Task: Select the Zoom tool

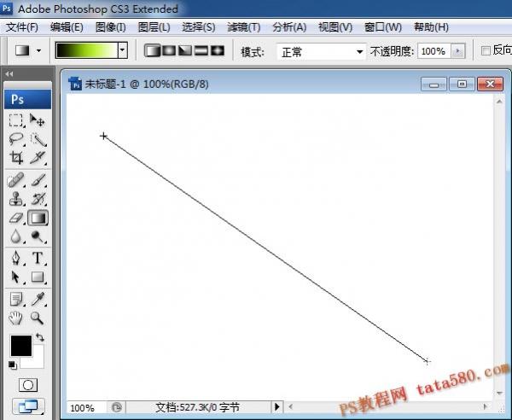Action: [38, 318]
